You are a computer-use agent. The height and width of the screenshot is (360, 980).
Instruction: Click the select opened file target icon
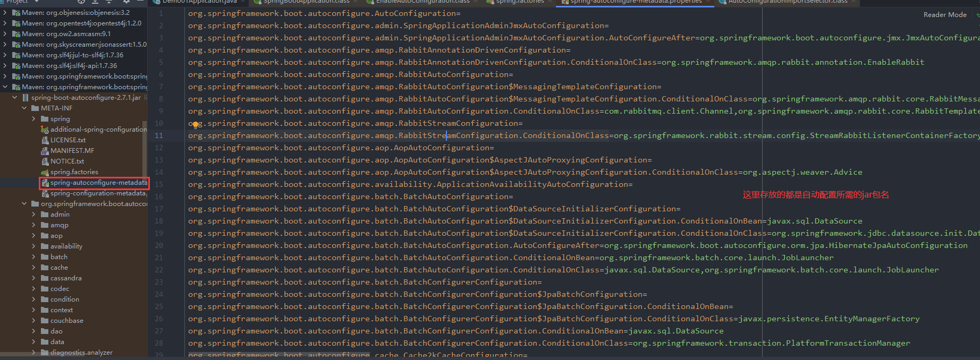click(81, 2)
